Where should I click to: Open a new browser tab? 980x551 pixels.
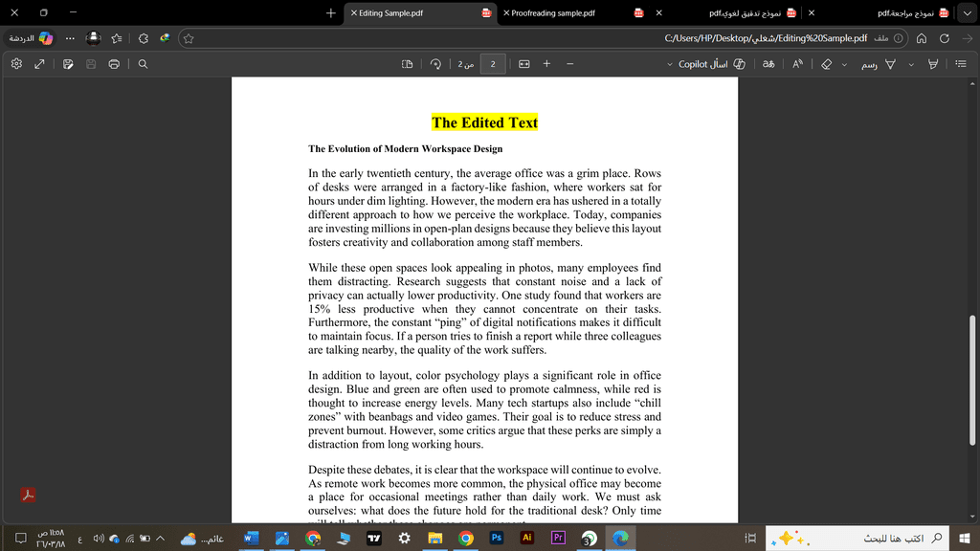point(330,13)
